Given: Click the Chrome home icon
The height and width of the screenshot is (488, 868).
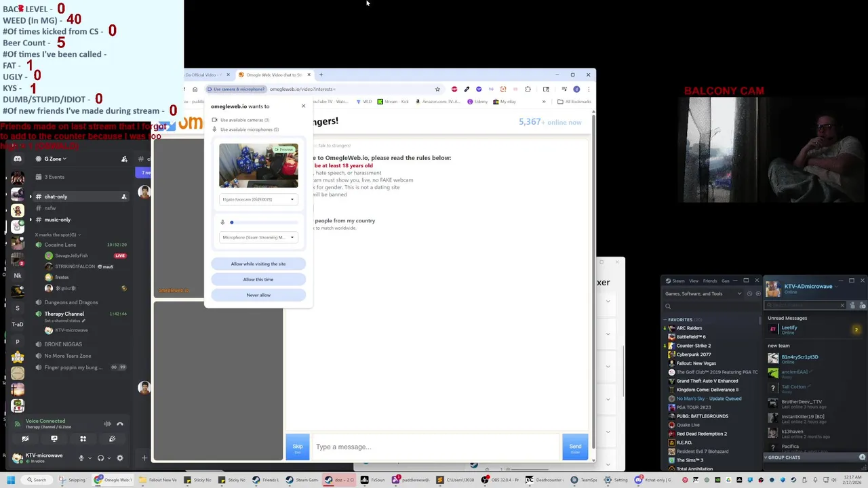Looking at the screenshot, I should [195, 89].
